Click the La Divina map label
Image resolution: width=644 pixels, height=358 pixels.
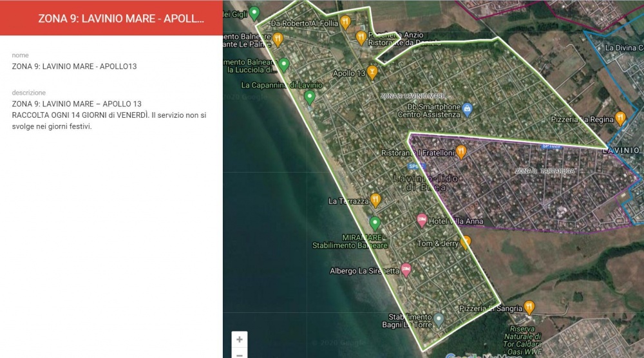click(624, 48)
